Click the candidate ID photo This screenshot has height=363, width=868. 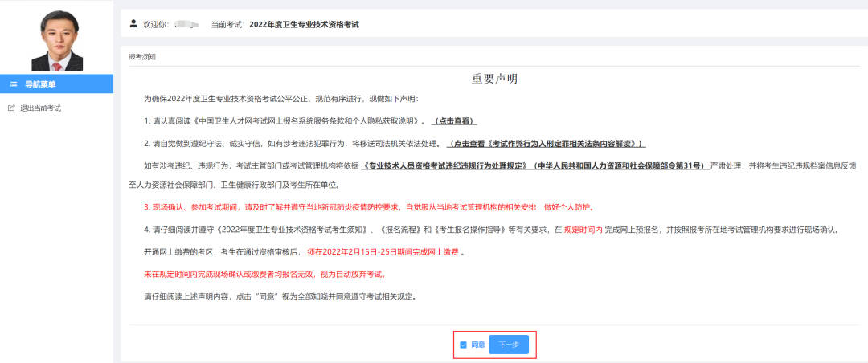click(57, 39)
